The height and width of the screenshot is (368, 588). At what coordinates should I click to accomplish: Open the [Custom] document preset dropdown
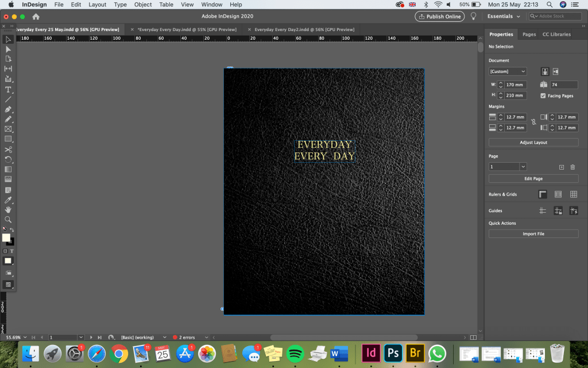[508, 71]
